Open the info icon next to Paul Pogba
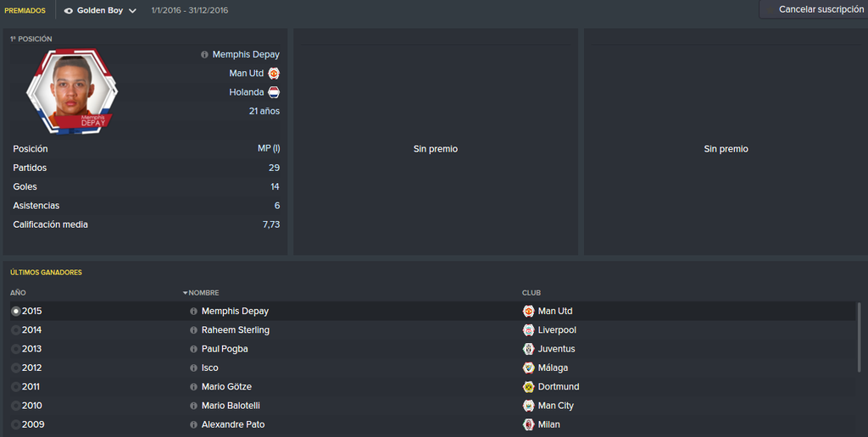Image resolution: width=868 pixels, height=437 pixels. (x=193, y=349)
